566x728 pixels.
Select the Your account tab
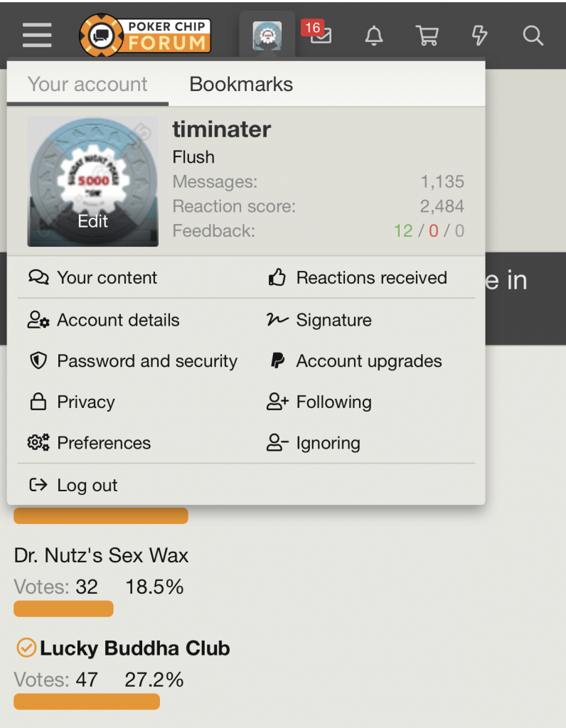pyautogui.click(x=87, y=84)
